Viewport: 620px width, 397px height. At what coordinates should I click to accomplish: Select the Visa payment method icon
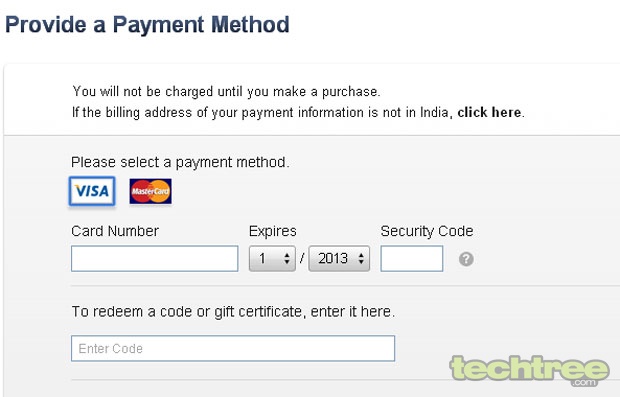(x=92, y=191)
